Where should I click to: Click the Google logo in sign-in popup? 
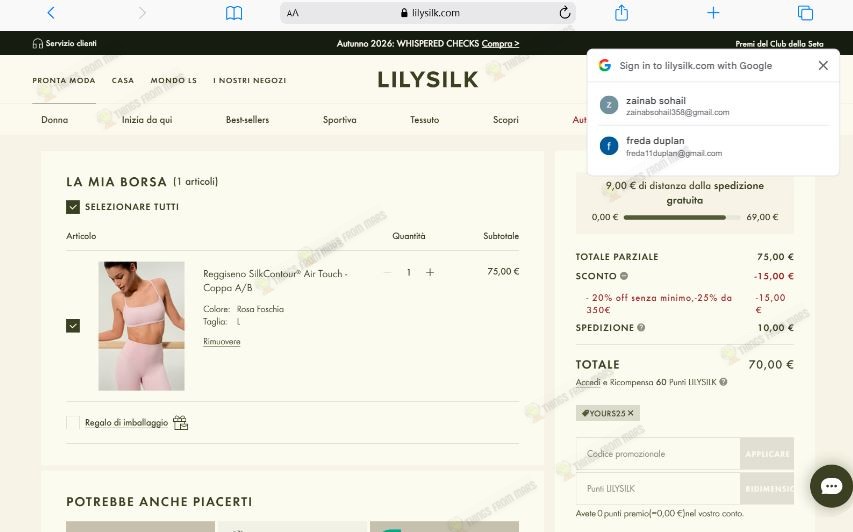(604, 65)
